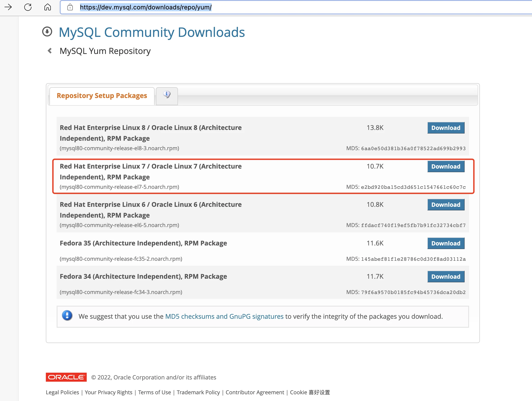Screen dimensions: 532x401
Task: Click the Fedora 35 package title
Action: point(143,243)
